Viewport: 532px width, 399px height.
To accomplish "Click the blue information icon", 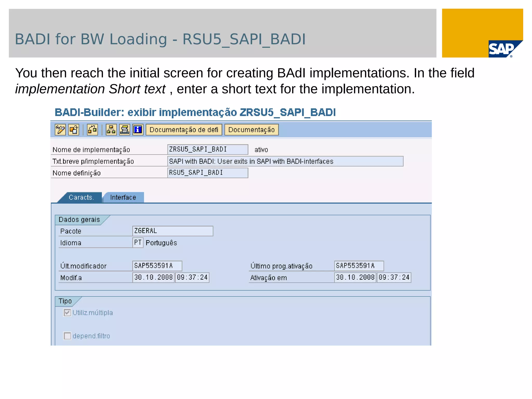I will [138, 130].
